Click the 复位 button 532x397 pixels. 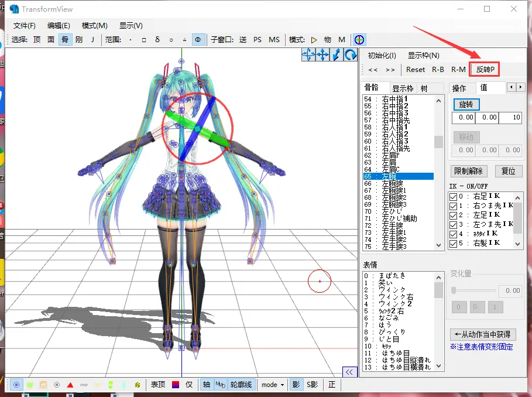pyautogui.click(x=508, y=171)
